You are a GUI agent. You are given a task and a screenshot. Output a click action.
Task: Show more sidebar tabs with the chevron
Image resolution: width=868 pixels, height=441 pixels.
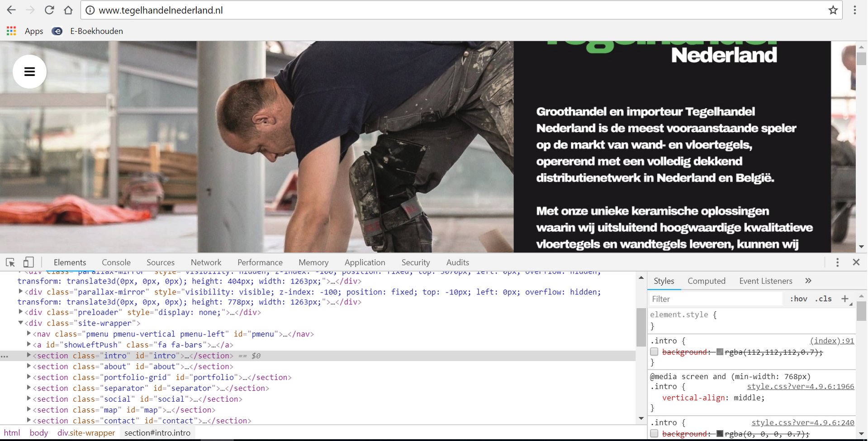[808, 281]
